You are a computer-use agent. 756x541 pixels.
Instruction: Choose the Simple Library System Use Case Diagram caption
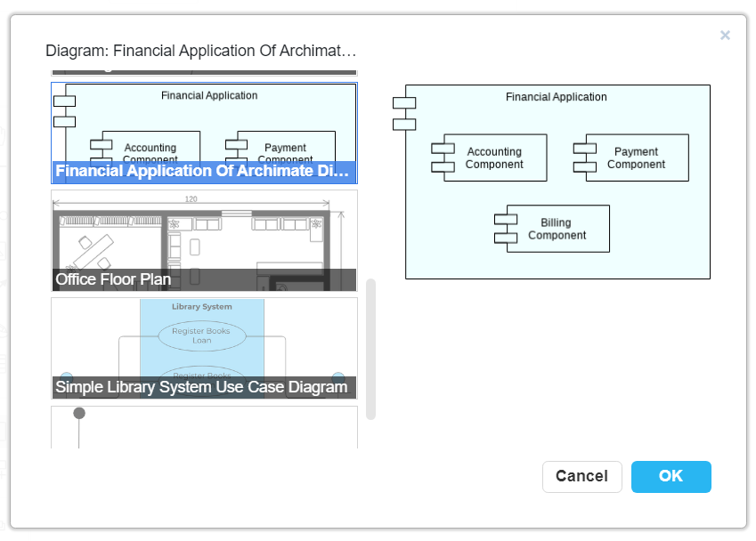pos(201,387)
